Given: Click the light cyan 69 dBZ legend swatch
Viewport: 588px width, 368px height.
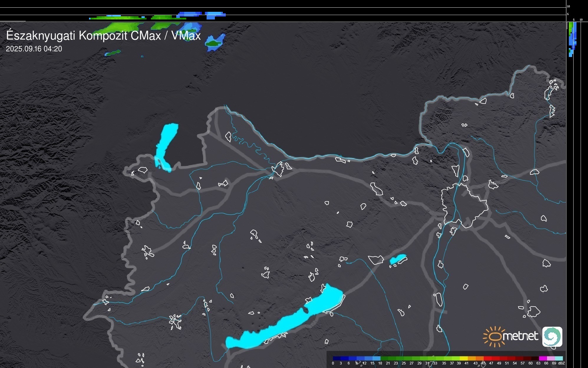Looking at the screenshot, I should coord(559,359).
